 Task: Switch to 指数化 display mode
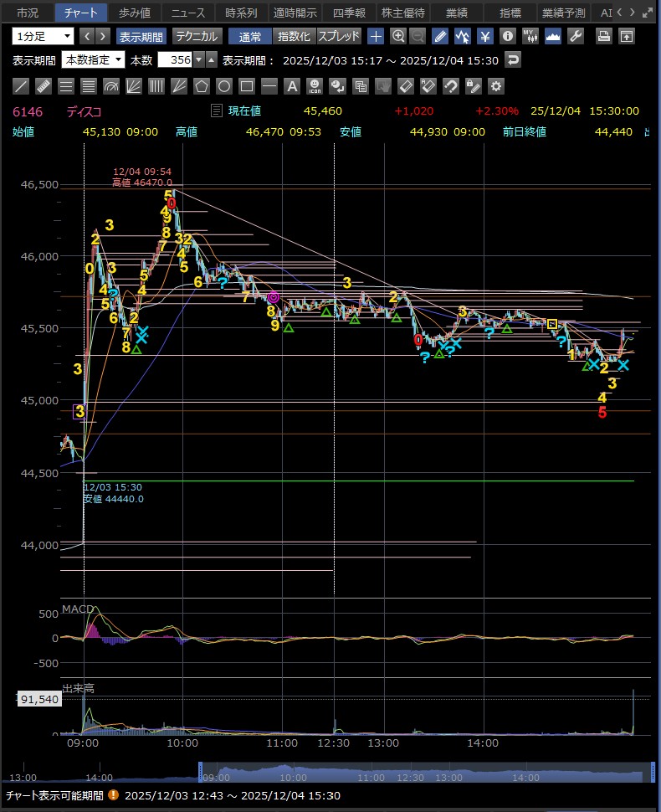point(294,36)
